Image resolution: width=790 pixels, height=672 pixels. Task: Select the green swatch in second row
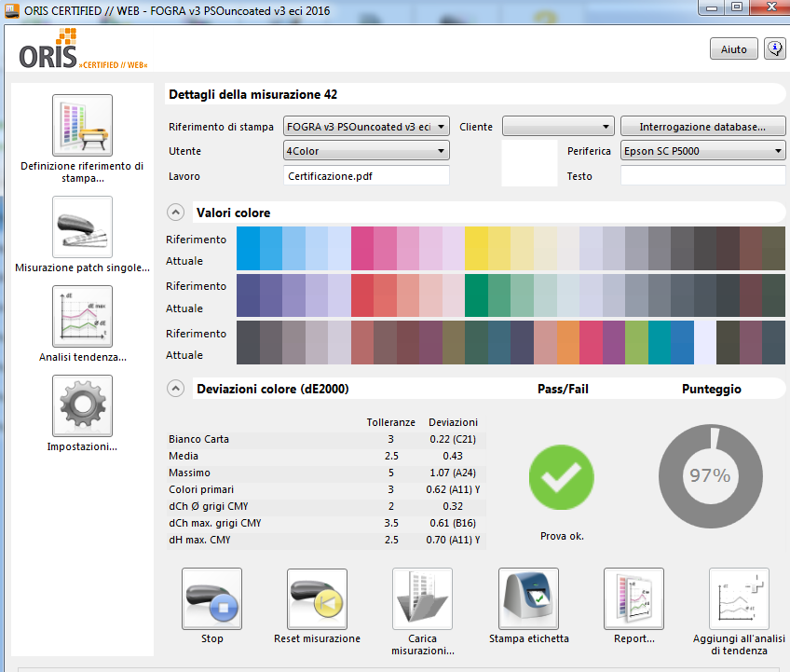[476, 295]
